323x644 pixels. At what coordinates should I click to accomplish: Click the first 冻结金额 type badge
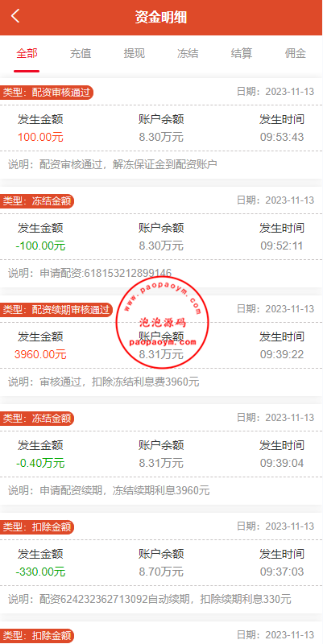pyautogui.click(x=37, y=201)
